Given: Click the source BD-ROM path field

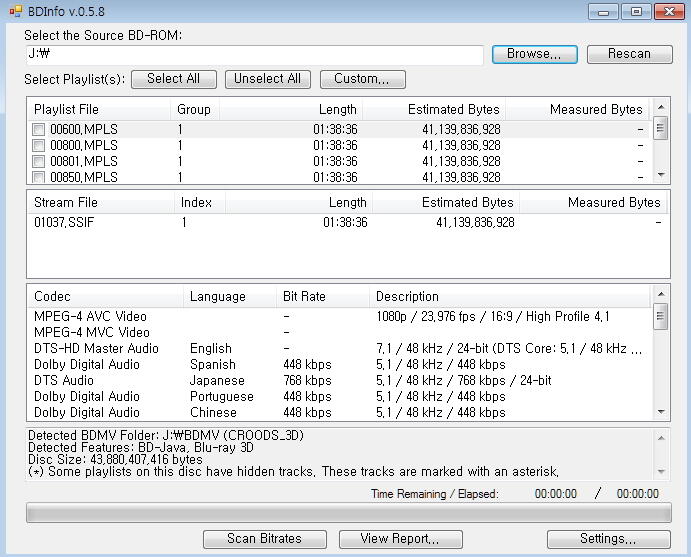Looking at the screenshot, I should [255, 55].
